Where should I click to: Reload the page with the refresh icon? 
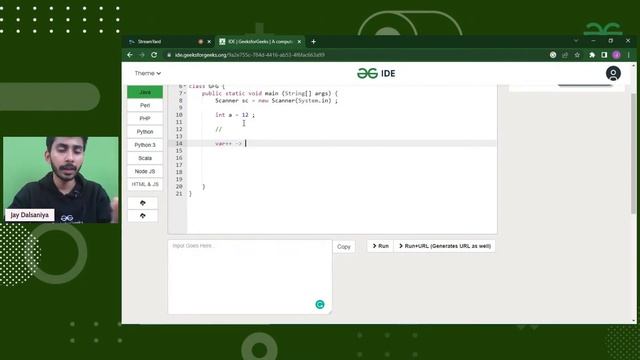(x=154, y=55)
